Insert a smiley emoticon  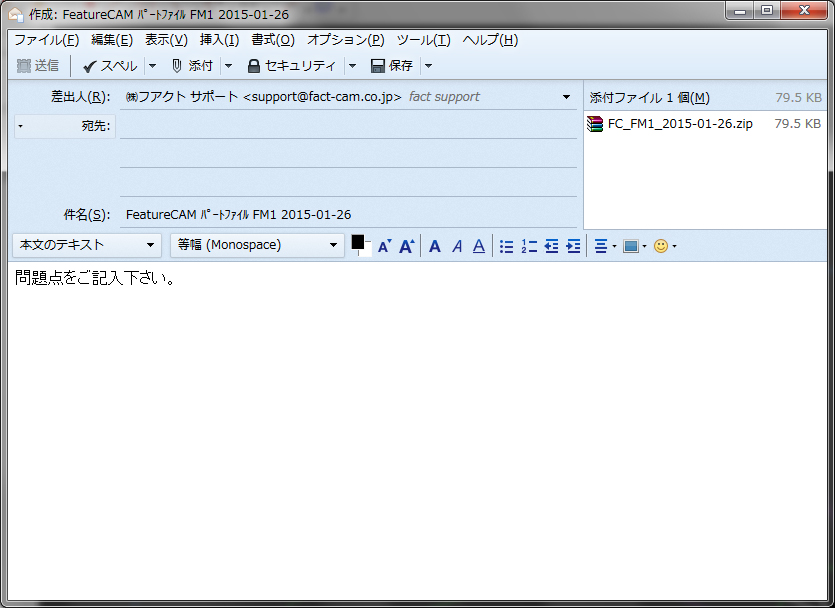tap(661, 246)
